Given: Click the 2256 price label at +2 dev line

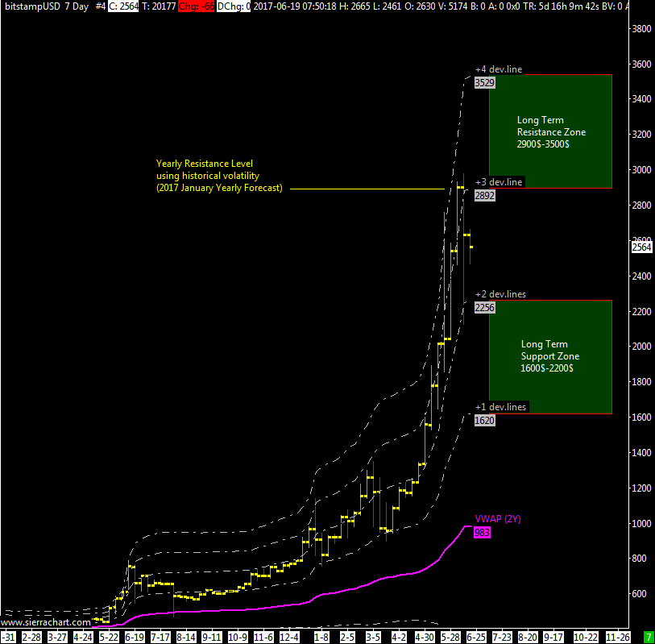Looking at the screenshot, I should click(x=484, y=308).
